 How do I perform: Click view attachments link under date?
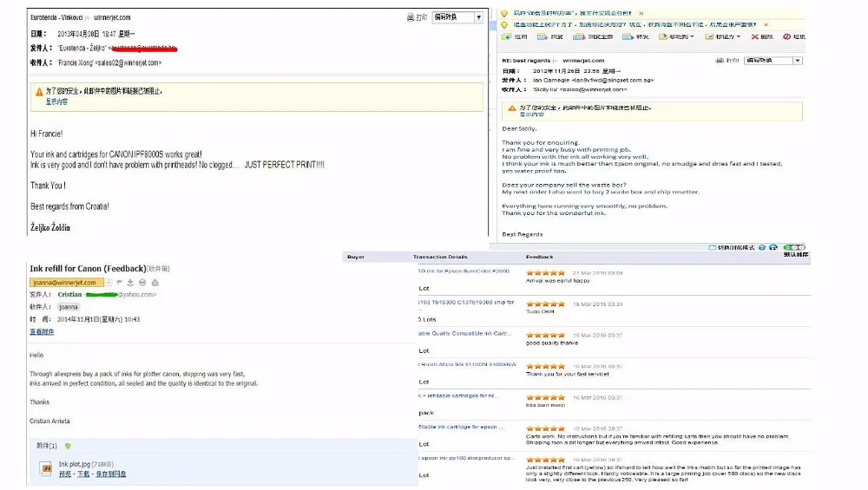(x=42, y=332)
